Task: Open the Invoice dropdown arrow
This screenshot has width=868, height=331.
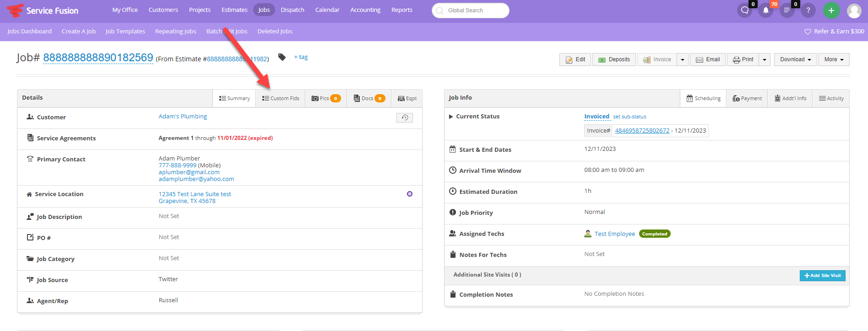Action: coord(683,59)
